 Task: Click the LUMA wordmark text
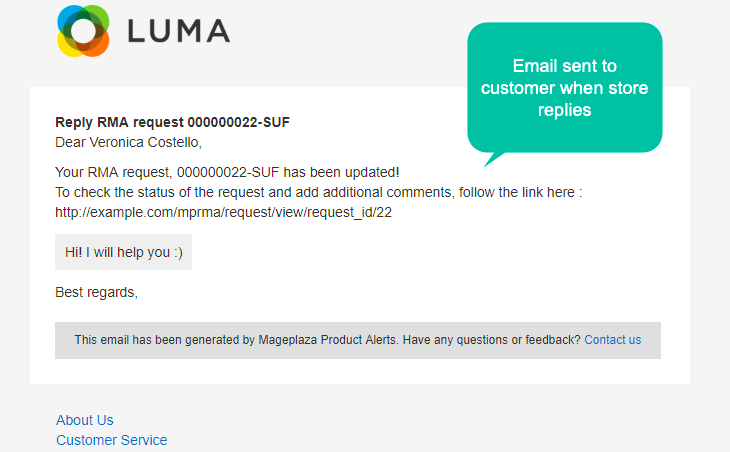click(x=179, y=31)
